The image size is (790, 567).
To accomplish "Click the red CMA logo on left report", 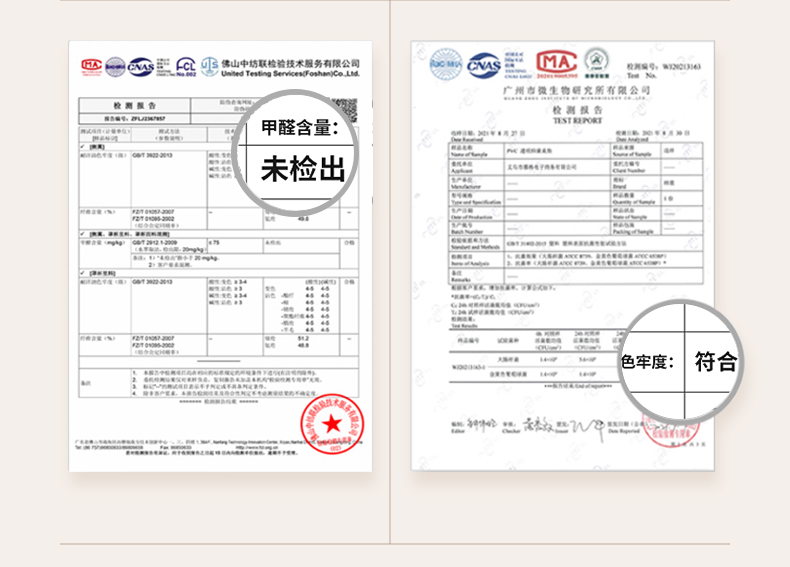I will 92,67.
